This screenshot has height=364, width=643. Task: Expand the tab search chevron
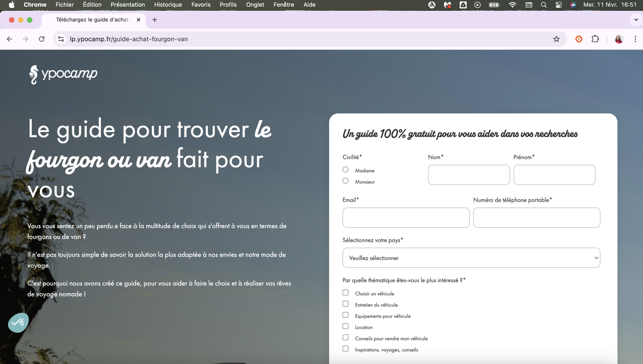[x=636, y=20]
